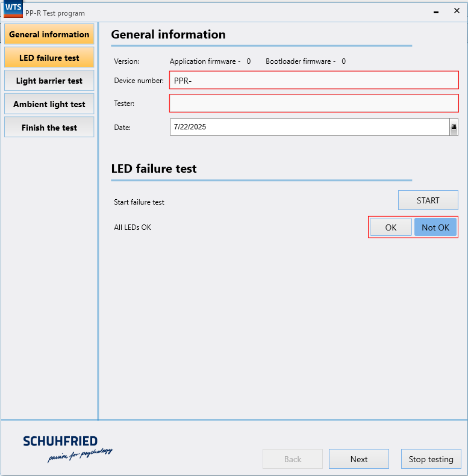Click the greyed-out Back button

click(x=293, y=459)
